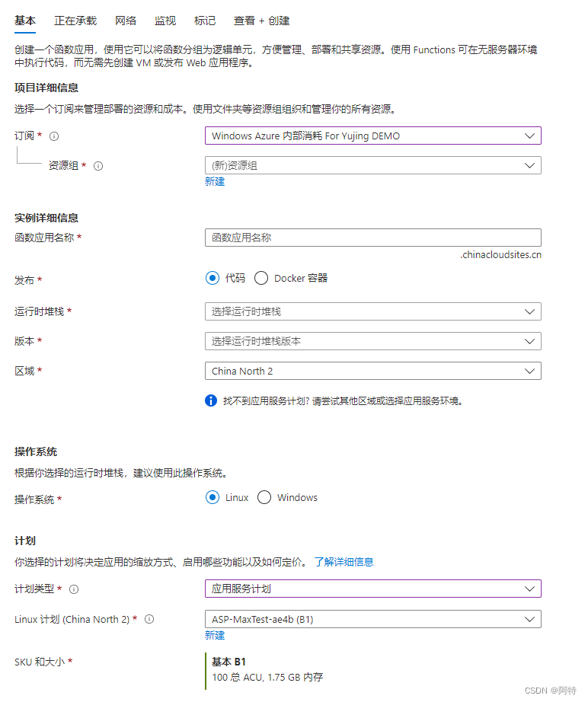This screenshot has width=588, height=702.
Task: Select the Docker 容器 radio button
Action: (x=261, y=278)
